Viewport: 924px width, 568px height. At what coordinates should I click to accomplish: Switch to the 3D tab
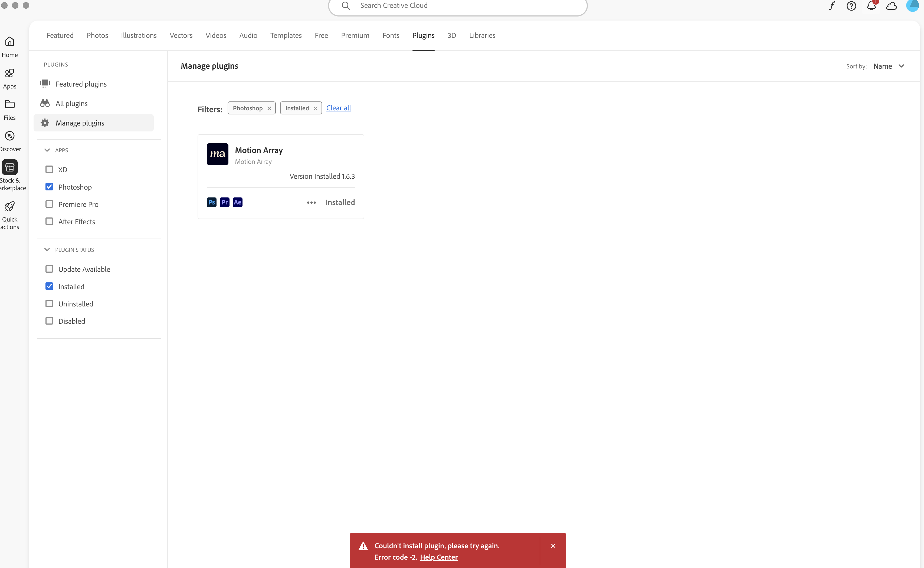452,35
